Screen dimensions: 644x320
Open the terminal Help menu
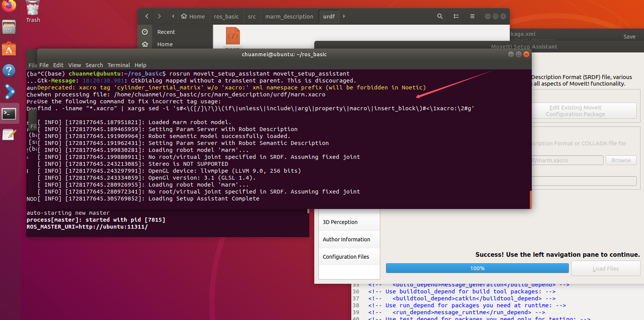(140, 65)
